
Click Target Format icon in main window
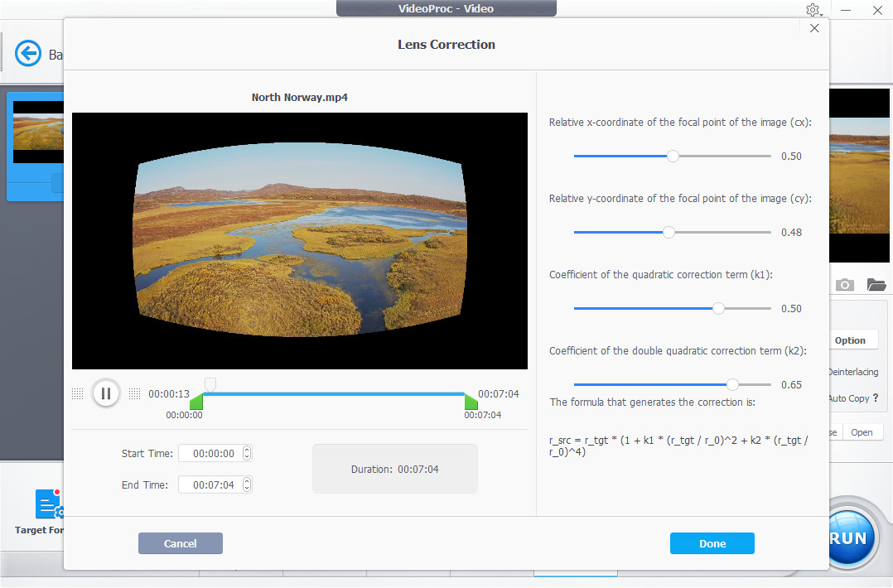[x=49, y=504]
